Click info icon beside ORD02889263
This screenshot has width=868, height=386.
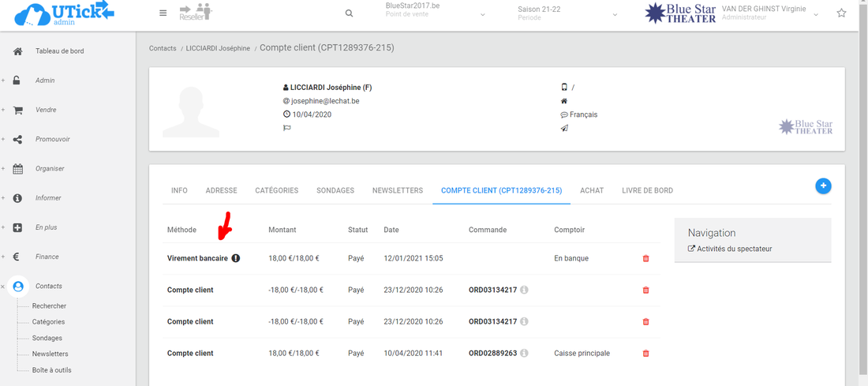[524, 354]
